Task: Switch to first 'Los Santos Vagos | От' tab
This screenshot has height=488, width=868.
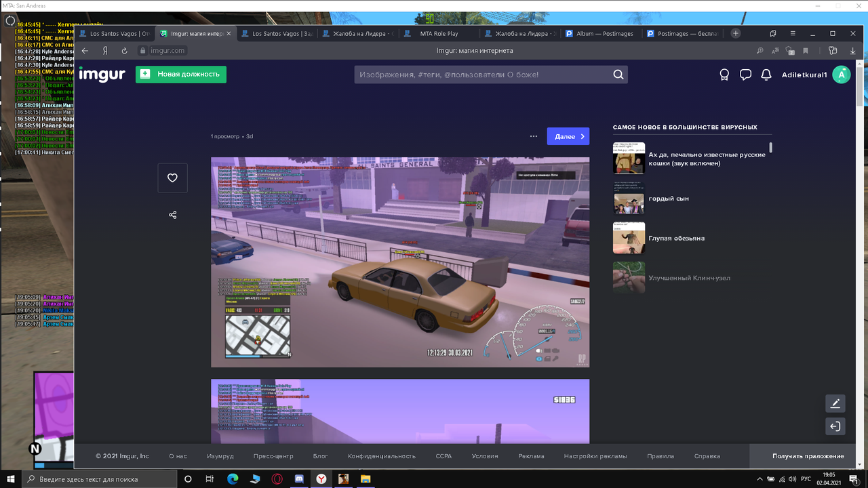Action: coord(114,33)
